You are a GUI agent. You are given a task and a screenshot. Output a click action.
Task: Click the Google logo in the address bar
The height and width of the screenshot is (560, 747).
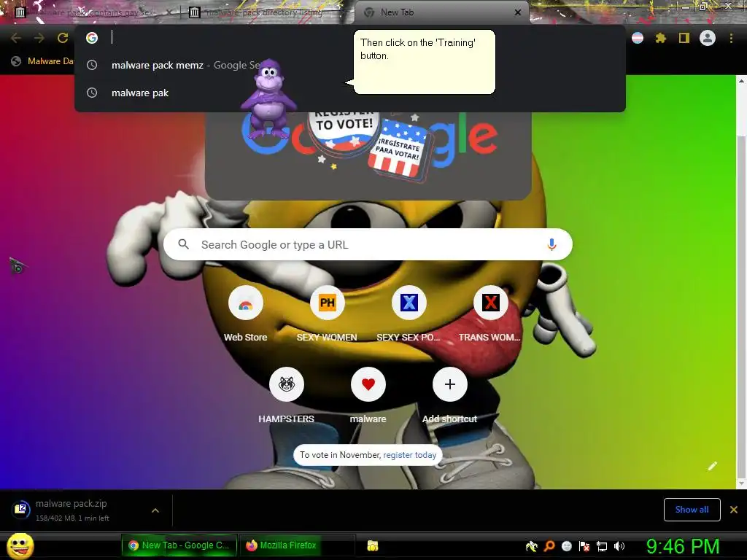pyautogui.click(x=92, y=38)
